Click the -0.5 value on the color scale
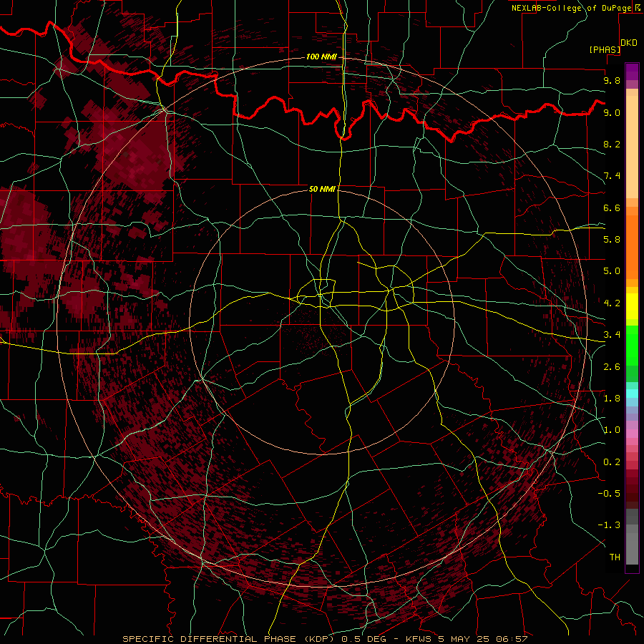 click(609, 494)
